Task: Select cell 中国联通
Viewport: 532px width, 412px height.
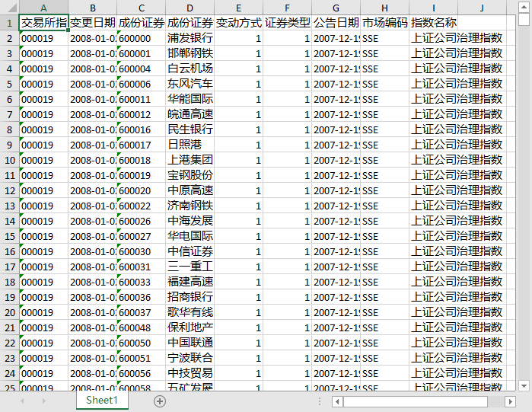Action: (x=190, y=343)
